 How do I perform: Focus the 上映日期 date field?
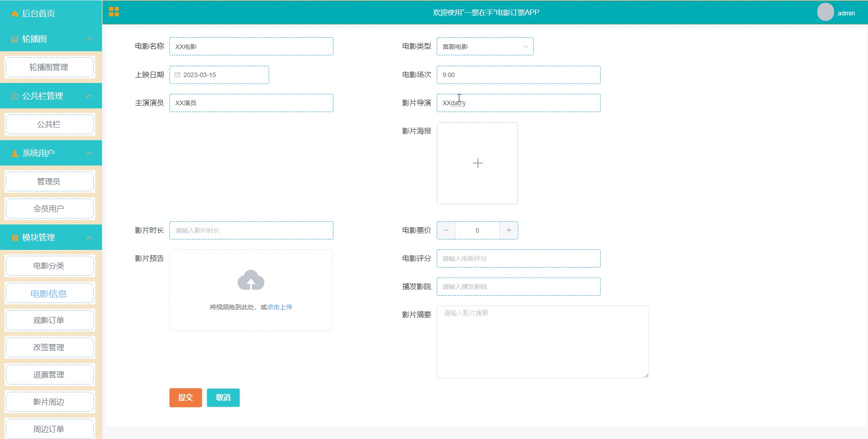pyautogui.click(x=219, y=75)
